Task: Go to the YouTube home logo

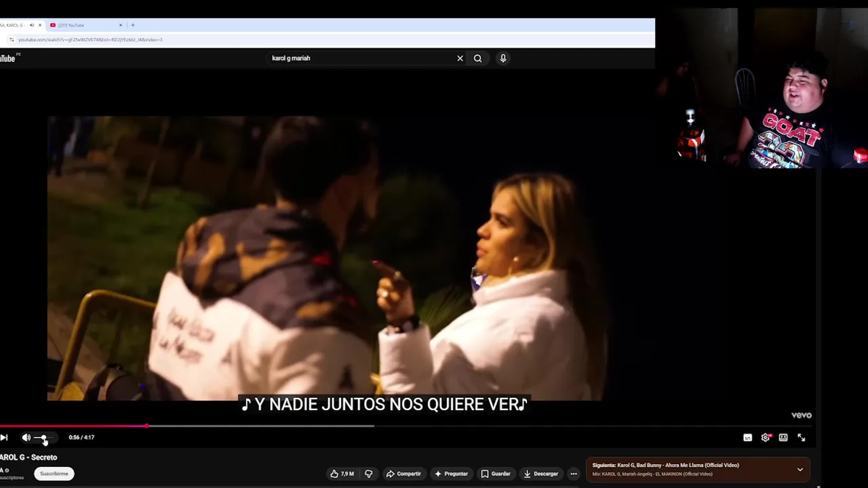Action: (8, 58)
